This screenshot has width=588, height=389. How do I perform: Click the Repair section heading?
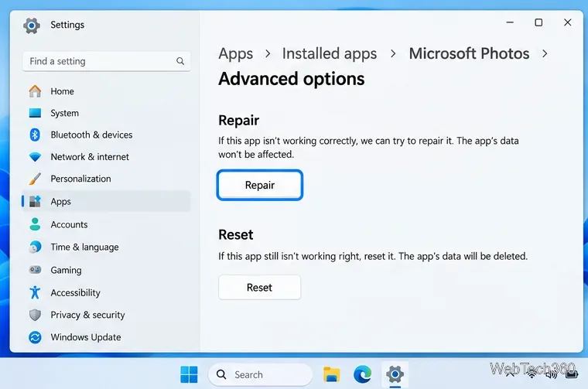click(x=238, y=121)
